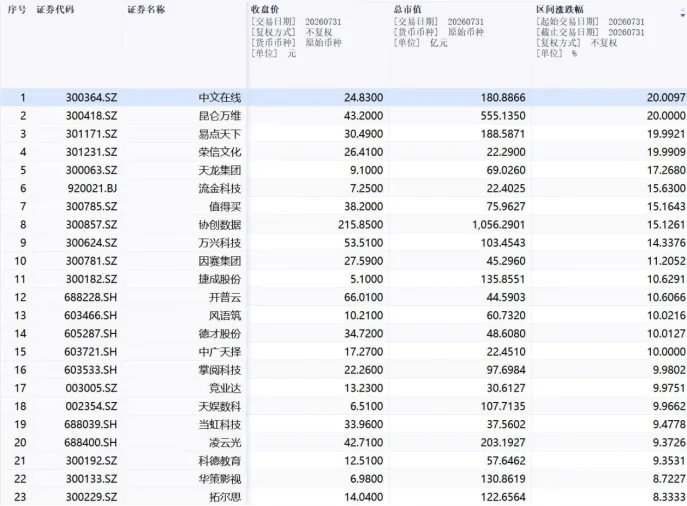
Task: Select stock name 协创数据
Action: pyautogui.click(x=220, y=225)
